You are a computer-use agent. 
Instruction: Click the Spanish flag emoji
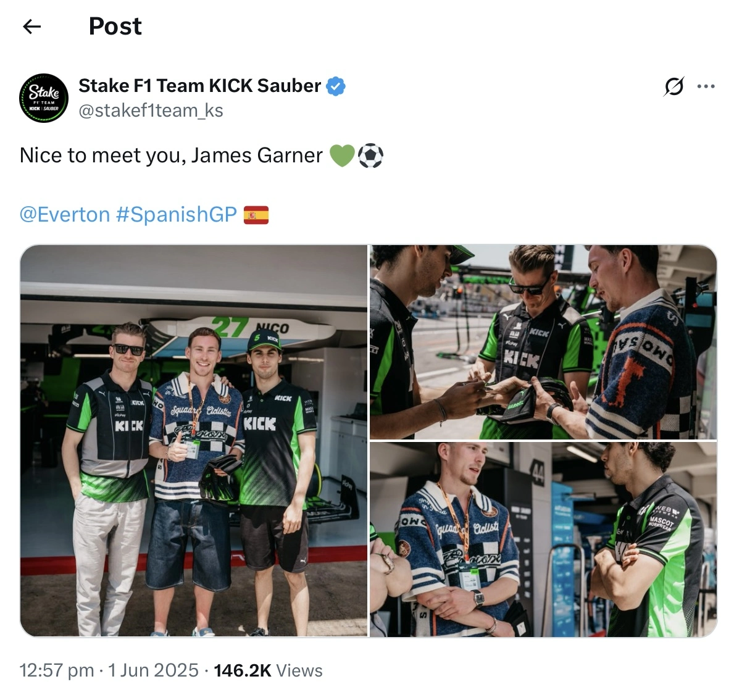point(256,215)
